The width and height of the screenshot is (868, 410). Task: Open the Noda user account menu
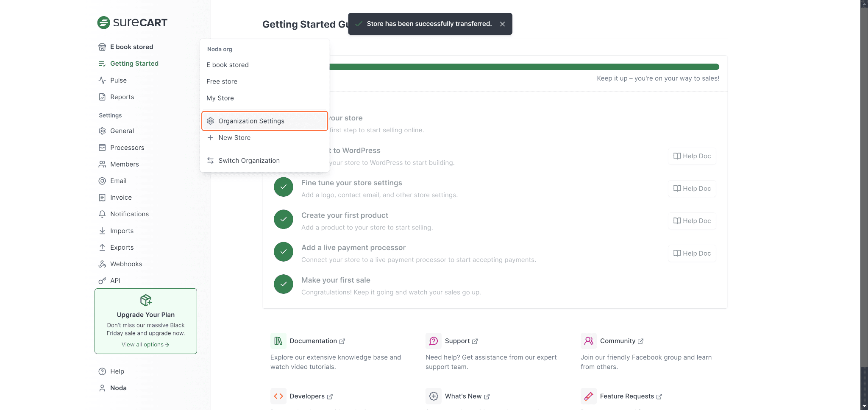118,388
